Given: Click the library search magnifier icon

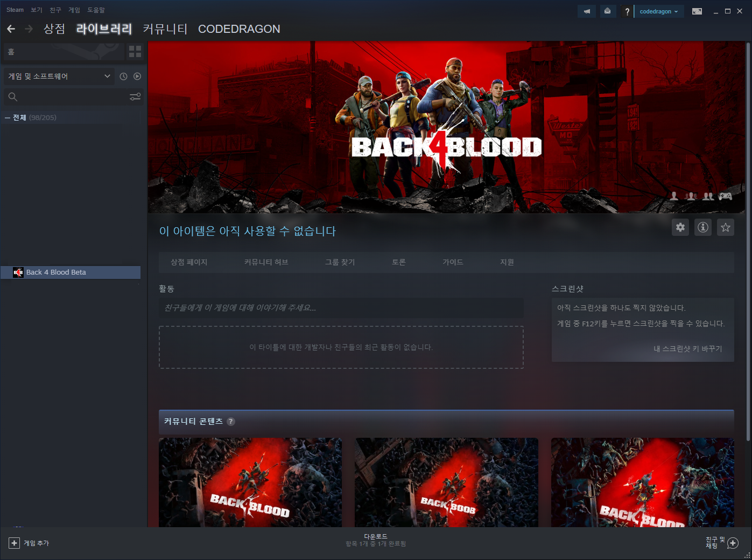Looking at the screenshot, I should (13, 97).
